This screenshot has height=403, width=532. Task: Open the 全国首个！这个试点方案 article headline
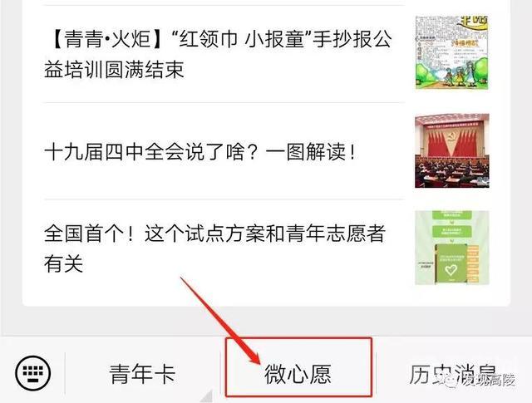pyautogui.click(x=214, y=248)
